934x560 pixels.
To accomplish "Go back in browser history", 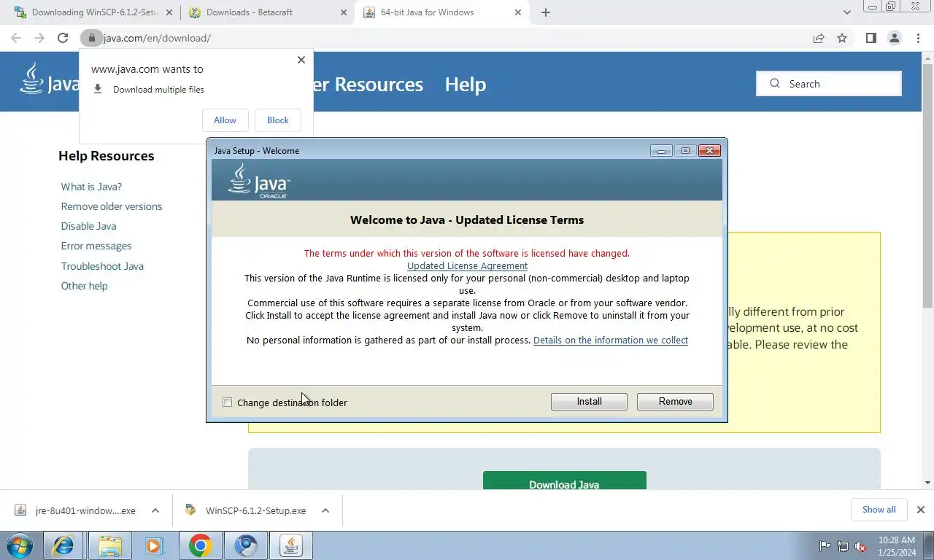I will [x=16, y=38].
